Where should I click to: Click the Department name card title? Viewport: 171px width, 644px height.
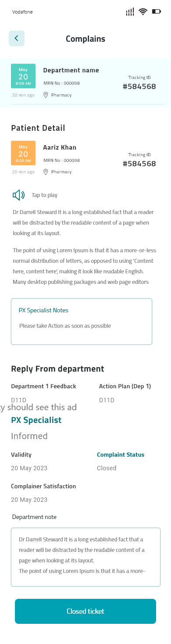click(71, 70)
